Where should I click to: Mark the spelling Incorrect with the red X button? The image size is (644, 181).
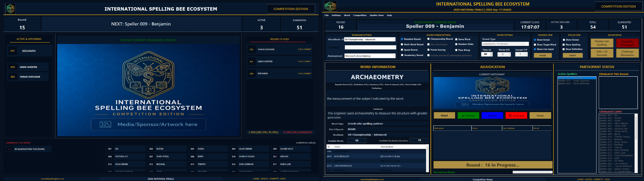[516, 116]
